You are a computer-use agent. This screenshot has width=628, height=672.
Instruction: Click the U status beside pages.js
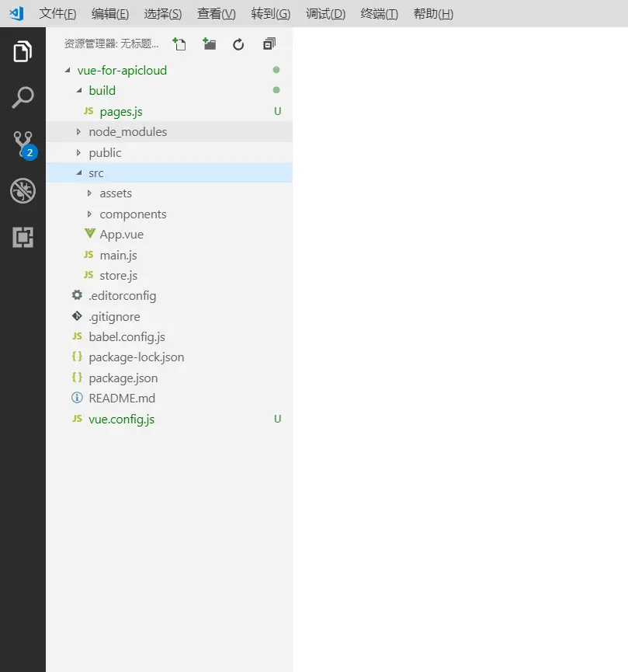(x=278, y=111)
